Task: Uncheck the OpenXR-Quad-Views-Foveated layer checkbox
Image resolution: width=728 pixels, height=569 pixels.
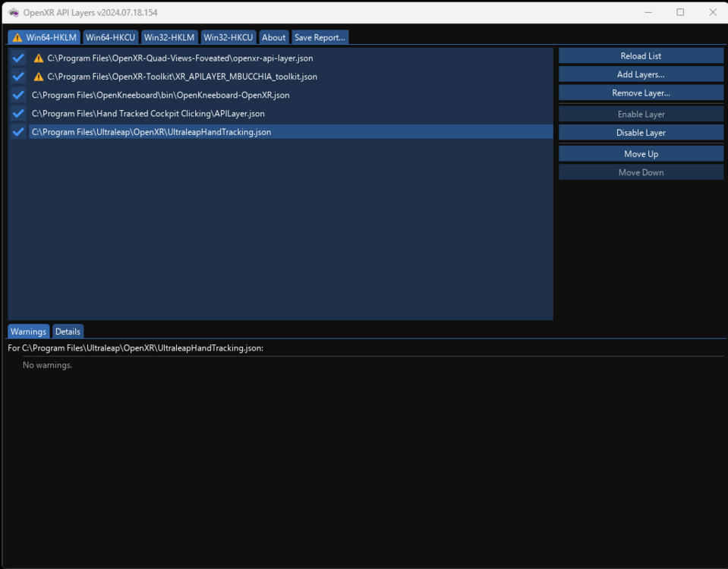Action: click(18, 58)
